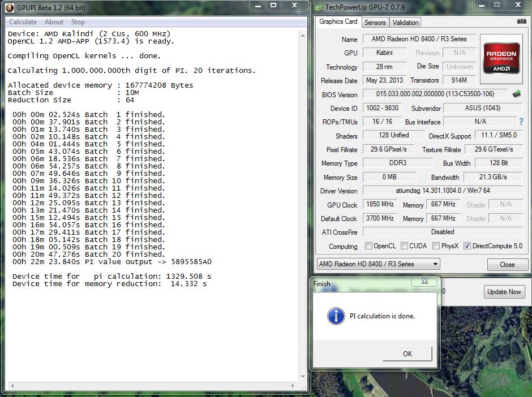Click the info icon in Finish dialog
The image size is (532, 397).
(x=336, y=316)
